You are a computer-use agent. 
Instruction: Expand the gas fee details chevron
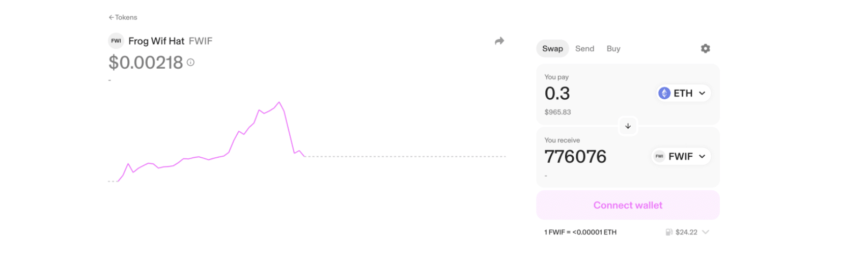[x=706, y=232]
